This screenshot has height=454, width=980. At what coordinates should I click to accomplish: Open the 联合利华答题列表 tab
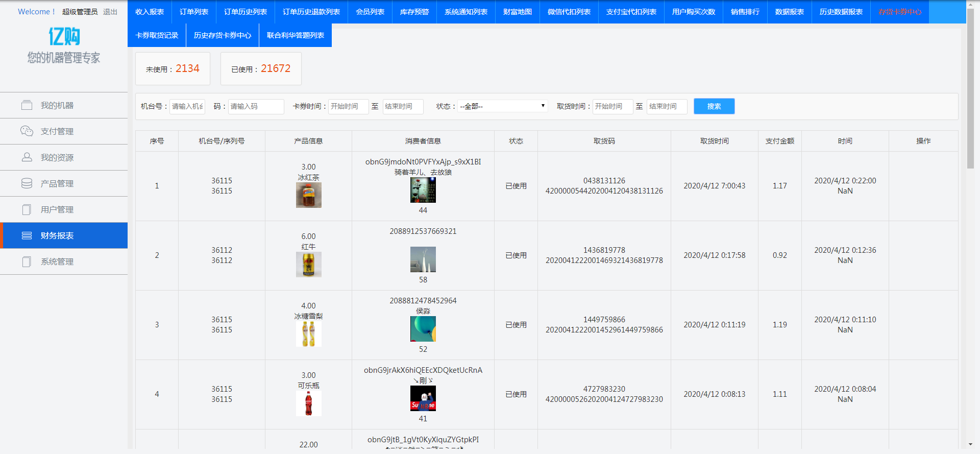[x=296, y=35]
